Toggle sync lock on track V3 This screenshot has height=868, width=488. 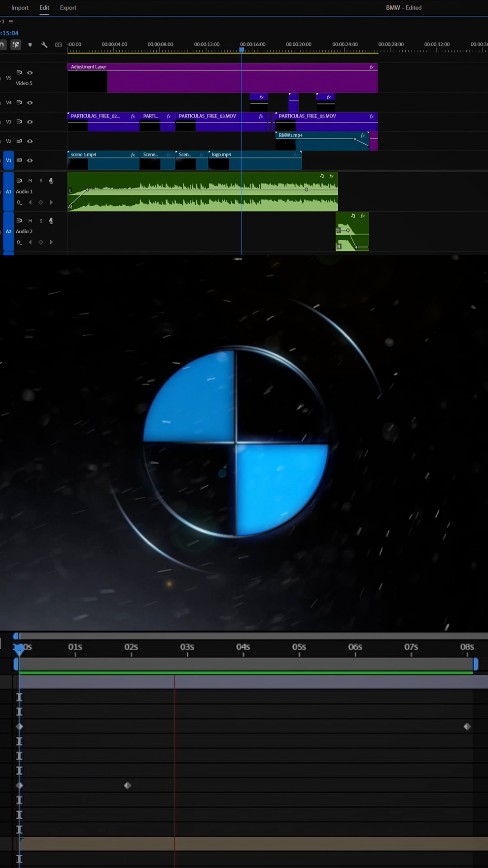tap(19, 122)
